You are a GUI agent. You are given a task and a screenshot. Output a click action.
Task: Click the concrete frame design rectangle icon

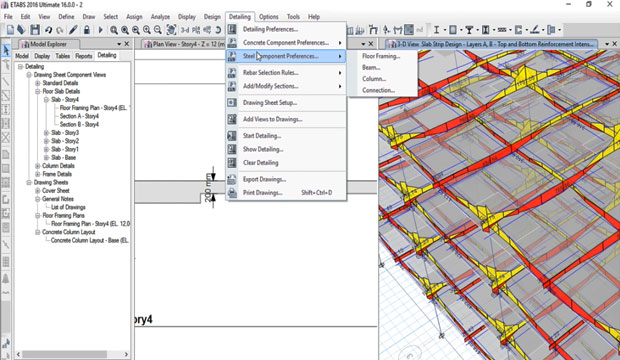pyautogui.click(x=453, y=30)
